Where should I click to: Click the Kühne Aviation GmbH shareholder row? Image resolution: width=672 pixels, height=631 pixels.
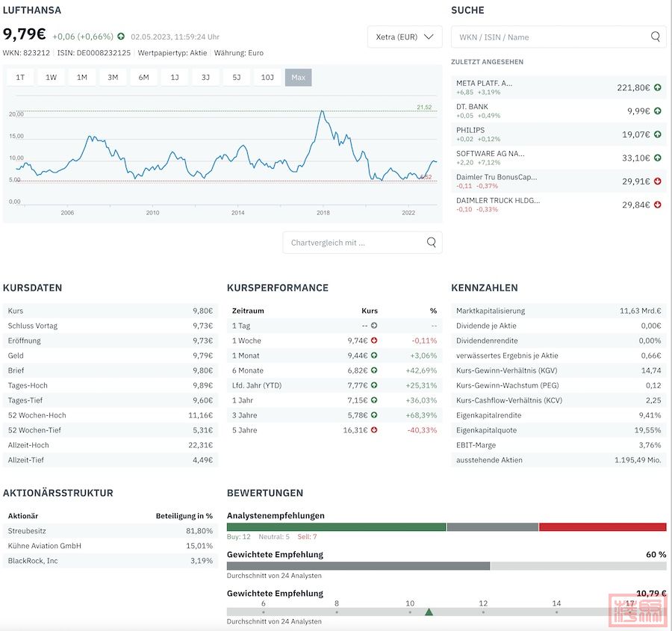pos(111,546)
